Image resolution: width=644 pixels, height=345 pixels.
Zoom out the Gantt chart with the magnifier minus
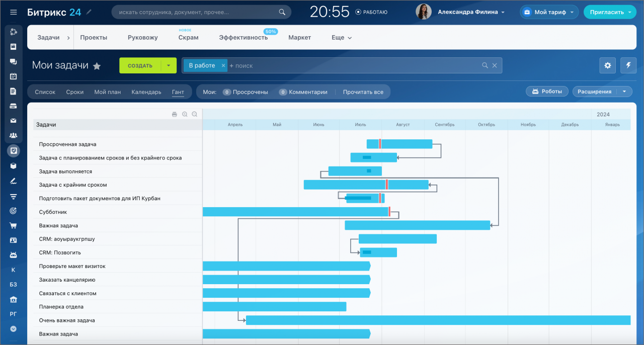(195, 115)
